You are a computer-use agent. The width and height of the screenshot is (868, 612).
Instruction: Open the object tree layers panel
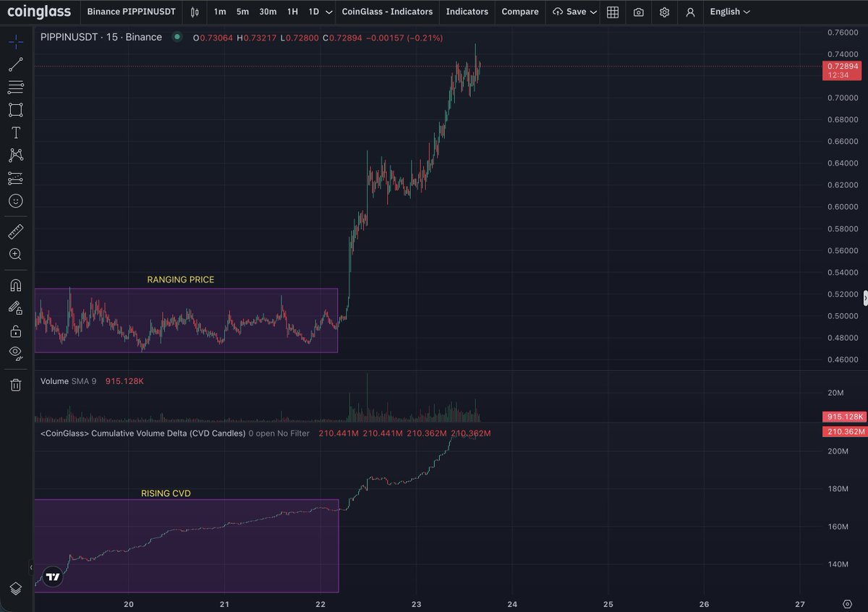click(x=15, y=588)
